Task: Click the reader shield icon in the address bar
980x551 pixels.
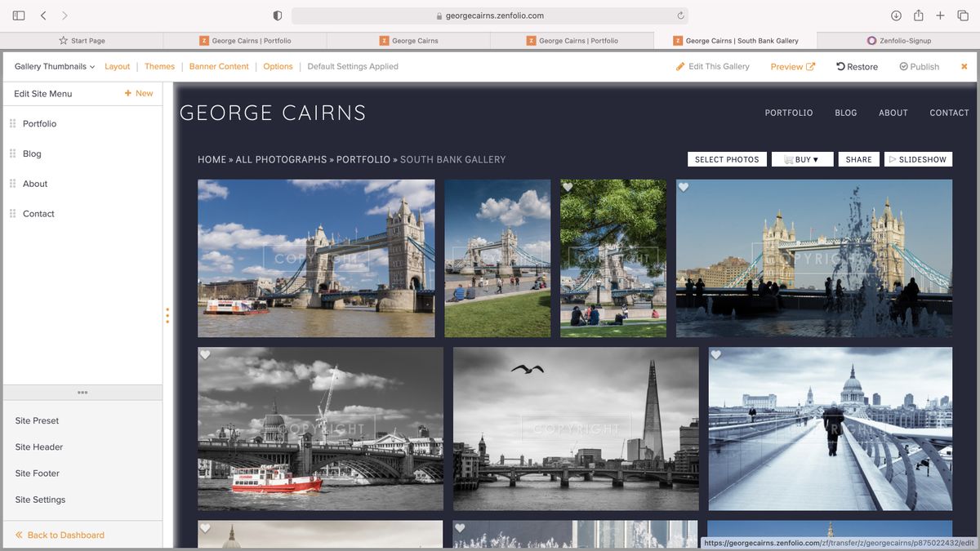Action: (x=276, y=15)
